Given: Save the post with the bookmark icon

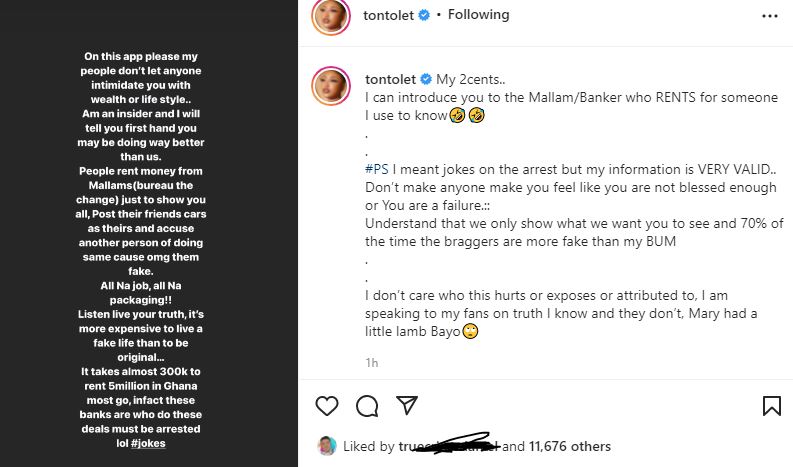Looking at the screenshot, I should [x=771, y=405].
